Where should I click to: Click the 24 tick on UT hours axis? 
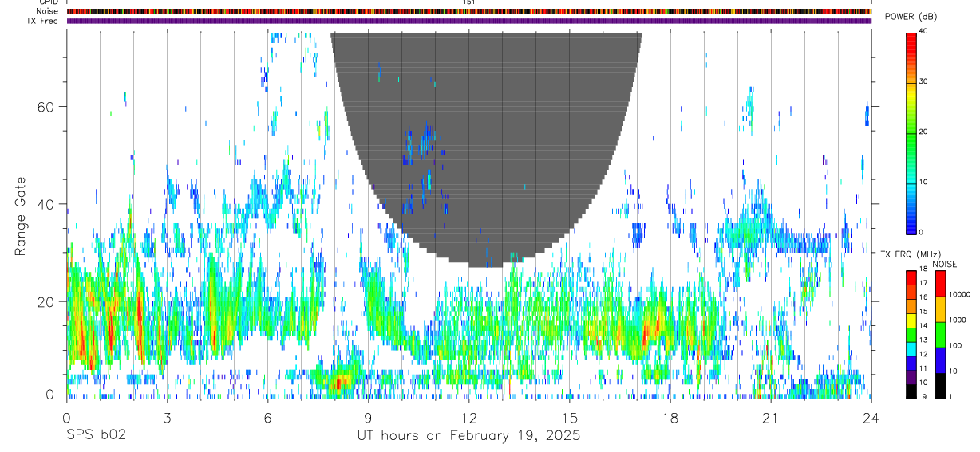point(871,418)
